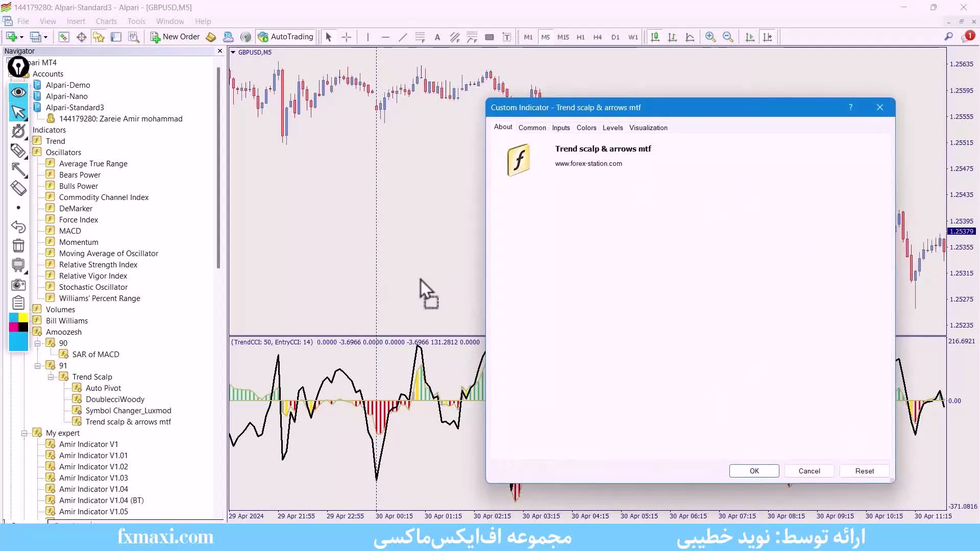
Task: Select the M5 timeframe button
Action: coord(545,37)
